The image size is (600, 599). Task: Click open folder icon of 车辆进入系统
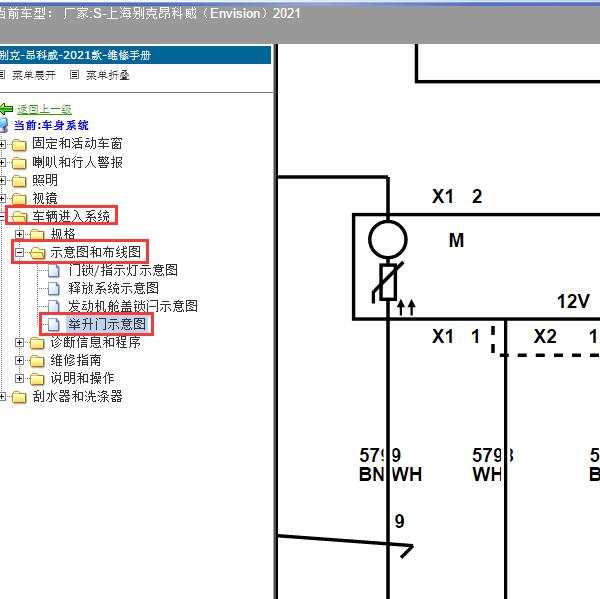tap(19, 217)
